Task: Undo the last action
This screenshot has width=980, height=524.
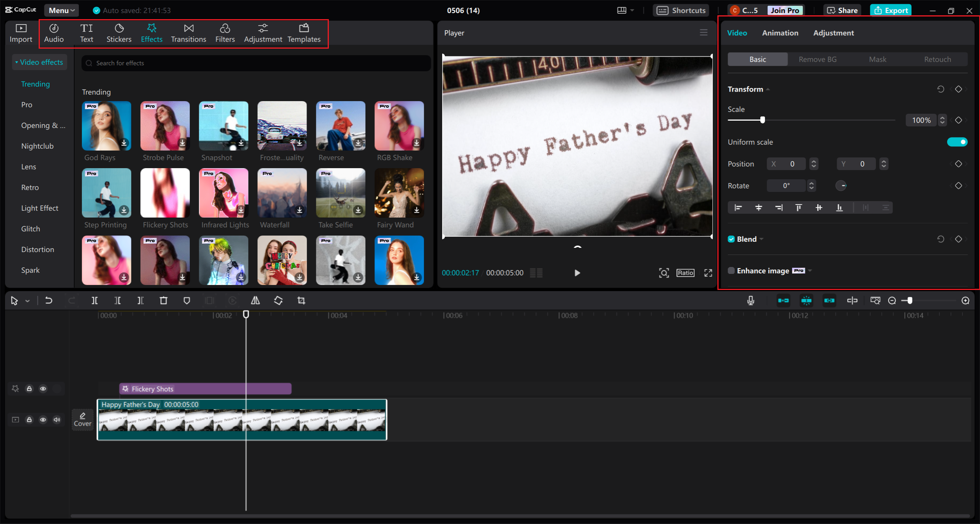Action: [49, 301]
